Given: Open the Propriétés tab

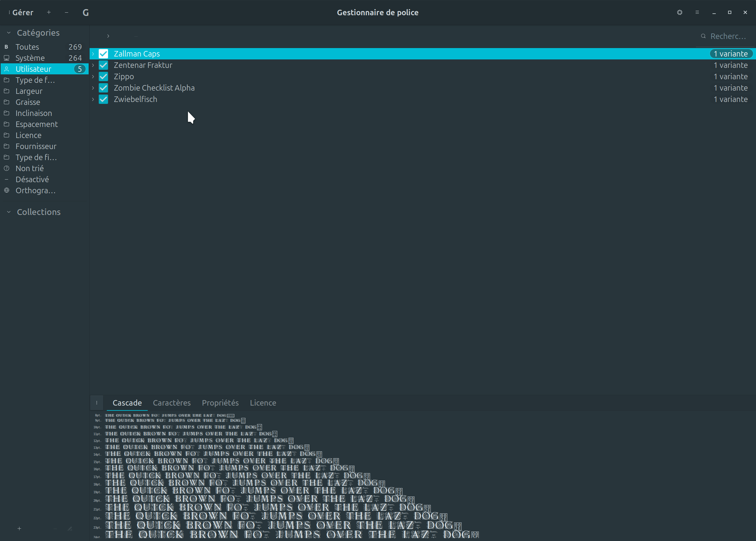Looking at the screenshot, I should [220, 403].
